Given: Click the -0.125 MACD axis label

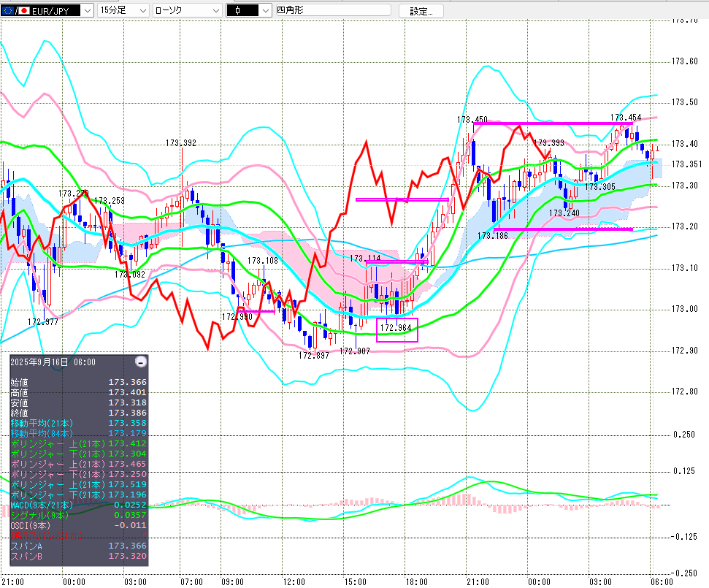Looking at the screenshot, I should (683, 537).
